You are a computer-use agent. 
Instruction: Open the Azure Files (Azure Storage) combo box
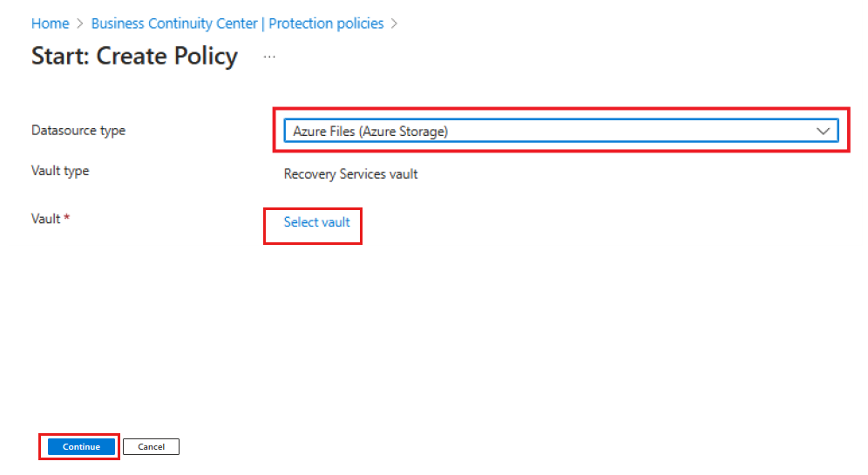tap(560, 132)
